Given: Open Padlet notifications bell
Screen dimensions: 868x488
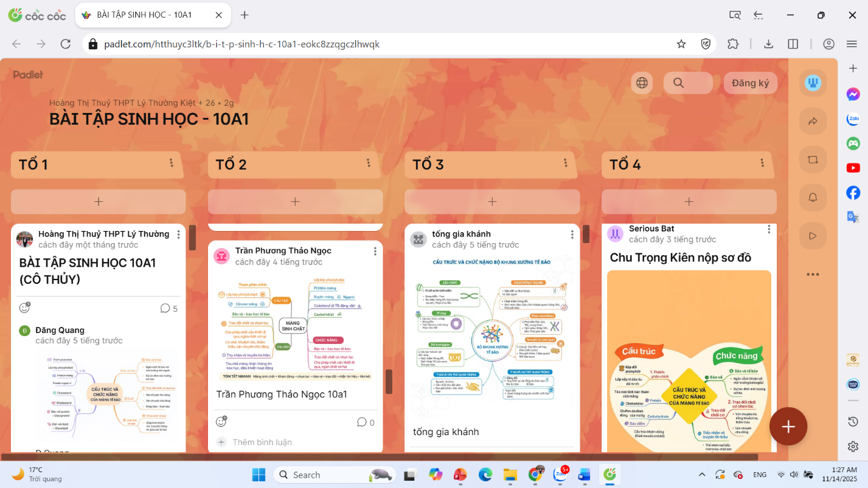Looking at the screenshot, I should (x=813, y=197).
